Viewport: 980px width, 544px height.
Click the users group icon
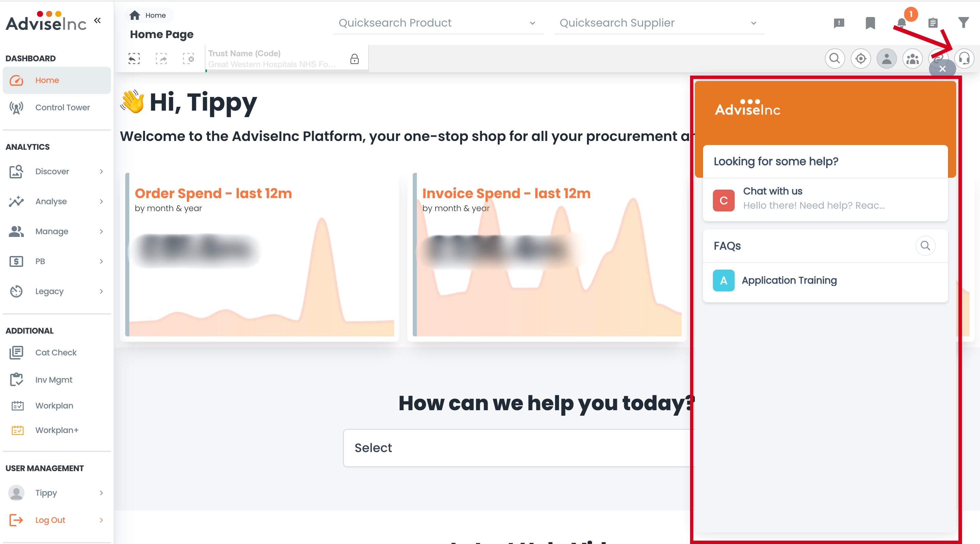pyautogui.click(x=912, y=59)
